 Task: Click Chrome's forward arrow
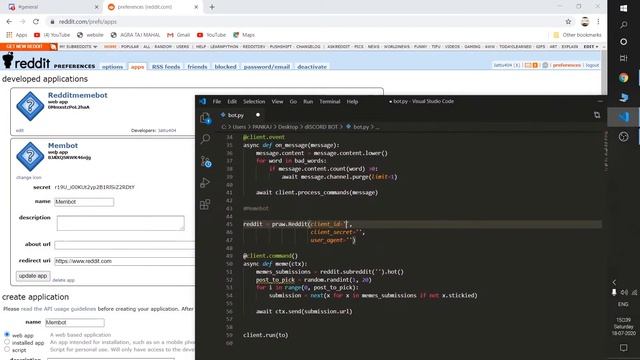click(x=22, y=22)
